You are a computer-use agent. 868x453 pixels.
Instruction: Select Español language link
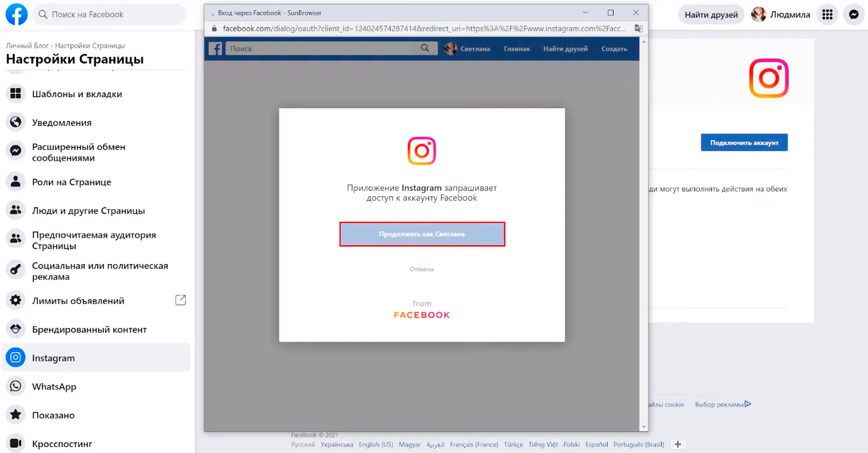point(597,444)
